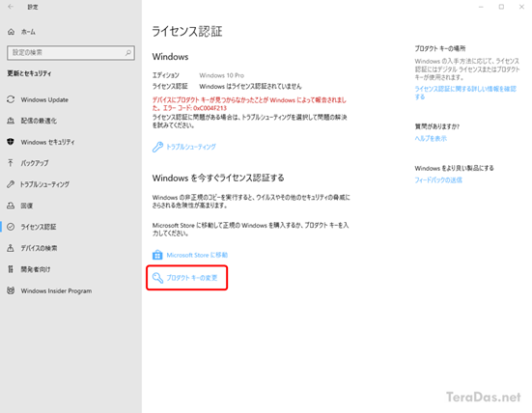Click the 配信の最適化 icon
The width and height of the screenshot is (532, 413).
tap(11, 121)
